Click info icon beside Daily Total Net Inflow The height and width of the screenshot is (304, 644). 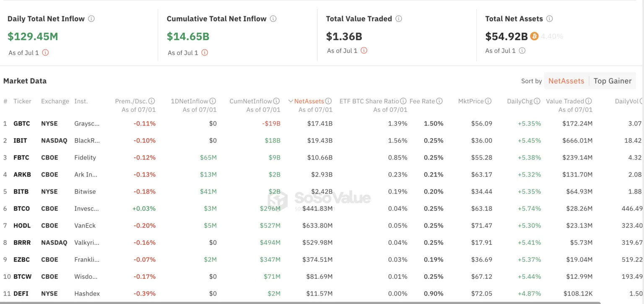click(91, 19)
